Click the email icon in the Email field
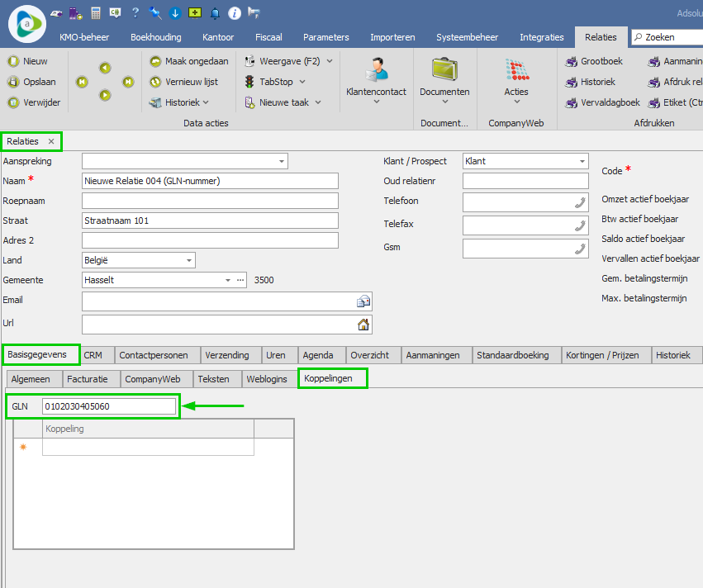 tap(363, 301)
